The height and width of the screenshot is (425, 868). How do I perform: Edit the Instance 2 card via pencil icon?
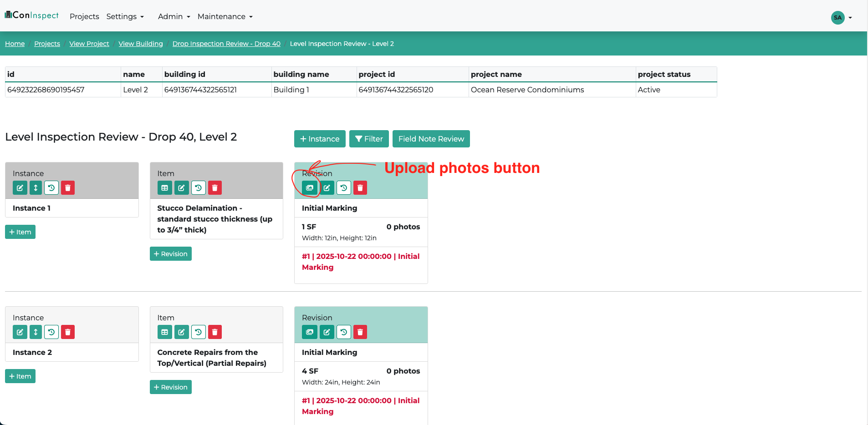pyautogui.click(x=20, y=332)
